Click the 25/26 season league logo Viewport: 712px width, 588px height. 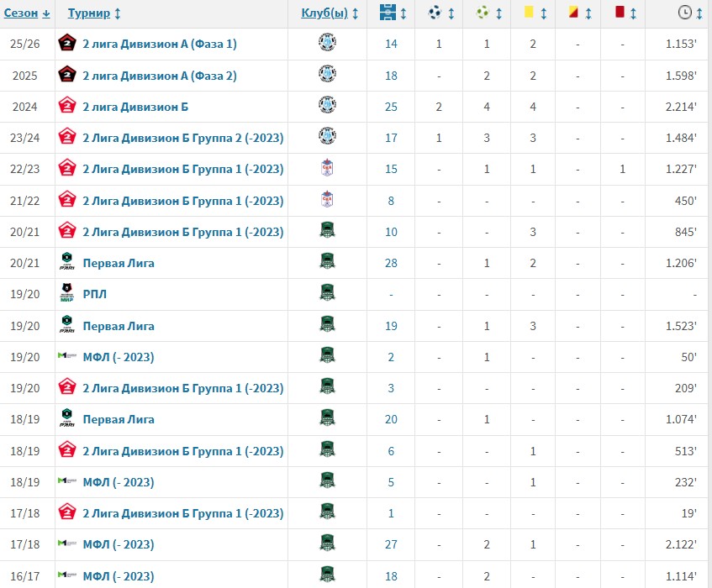point(66,43)
